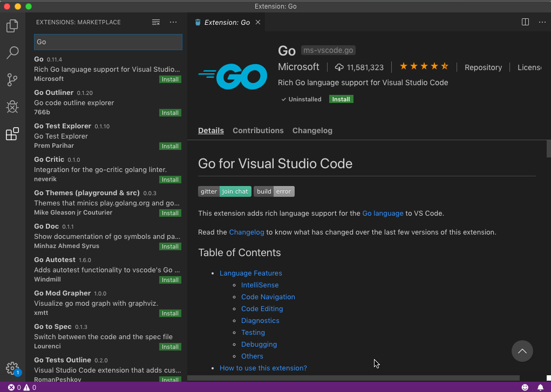Click the Microsoft publisher name in the details header
Viewport: 551px width, 392px height.
[x=298, y=67]
